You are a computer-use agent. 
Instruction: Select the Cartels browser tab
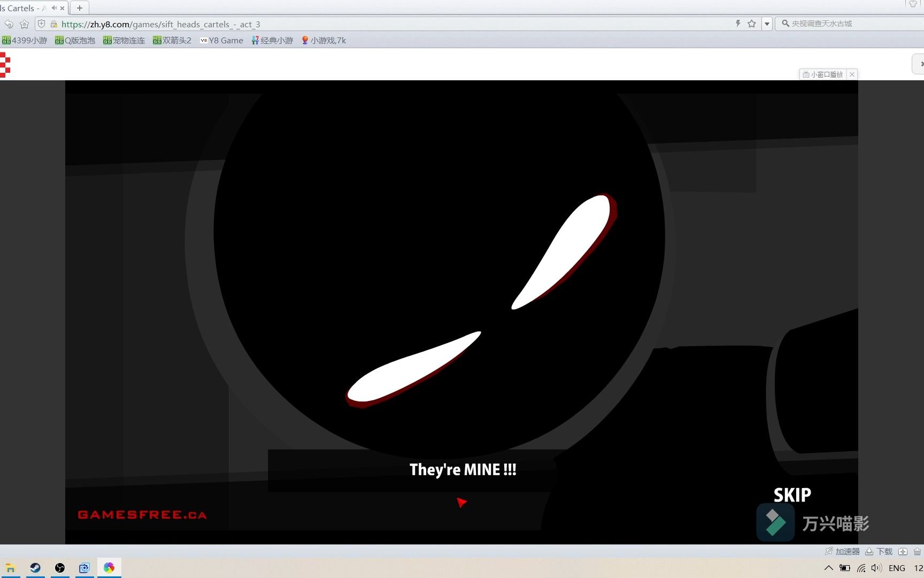(24, 8)
